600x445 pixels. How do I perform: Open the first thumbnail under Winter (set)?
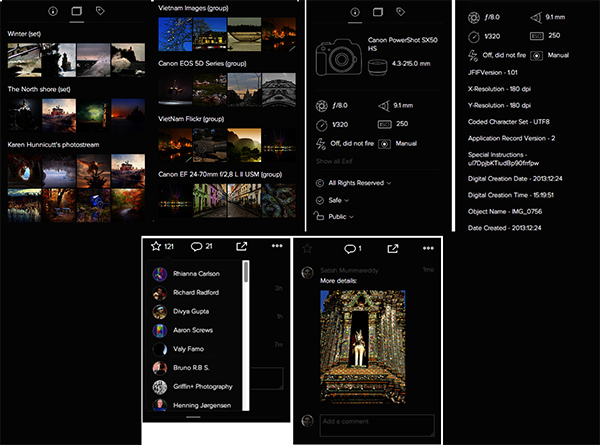point(24,60)
